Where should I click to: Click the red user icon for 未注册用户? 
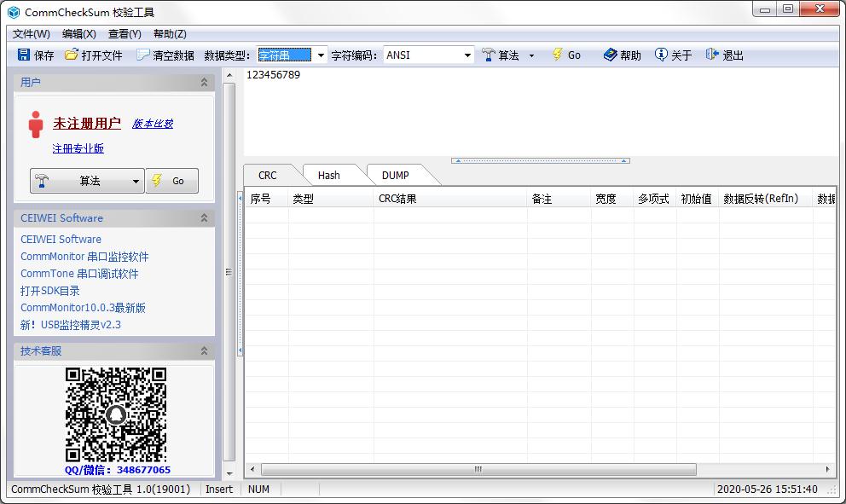[36, 123]
